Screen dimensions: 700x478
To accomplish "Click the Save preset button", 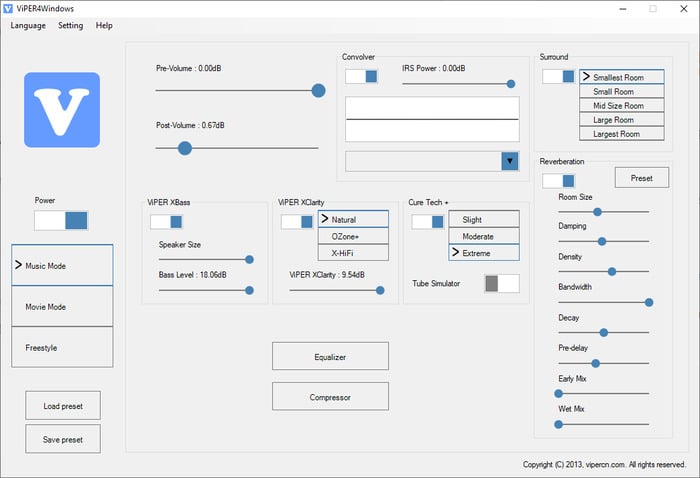I will pos(63,439).
